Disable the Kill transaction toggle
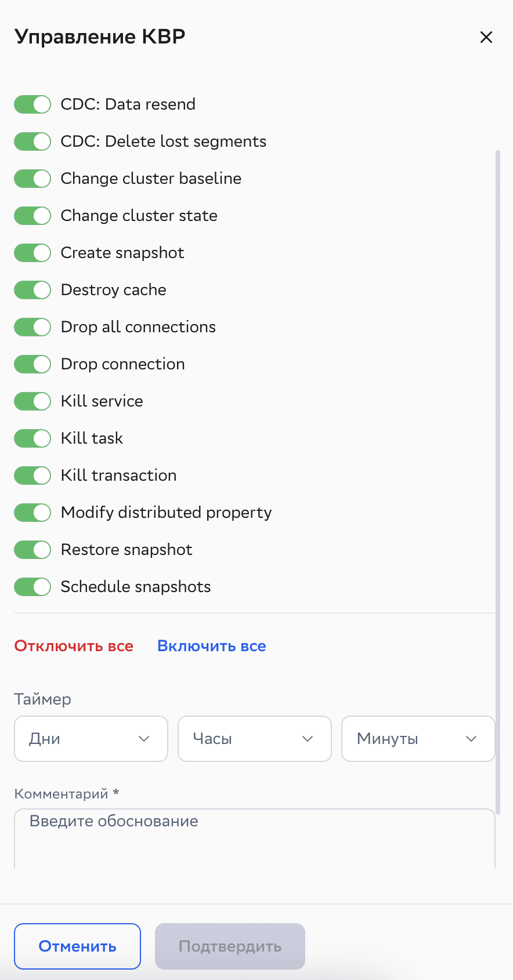 click(x=32, y=476)
